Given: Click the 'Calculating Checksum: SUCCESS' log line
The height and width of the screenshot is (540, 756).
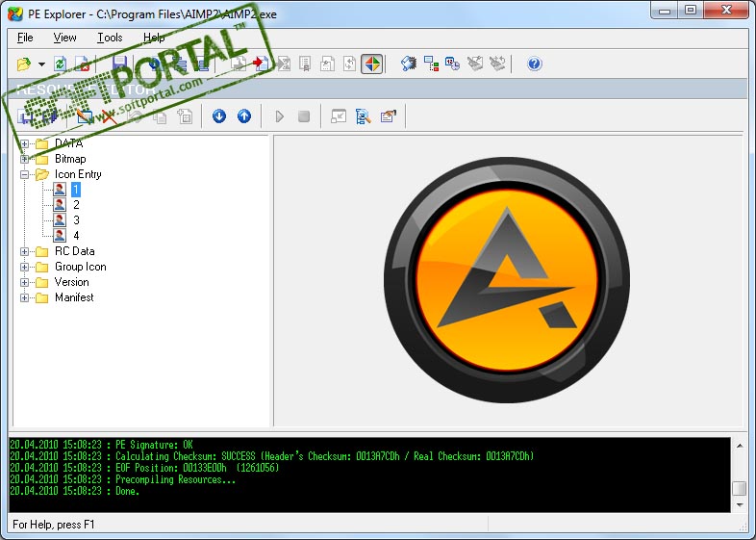Looking at the screenshot, I should (272, 456).
